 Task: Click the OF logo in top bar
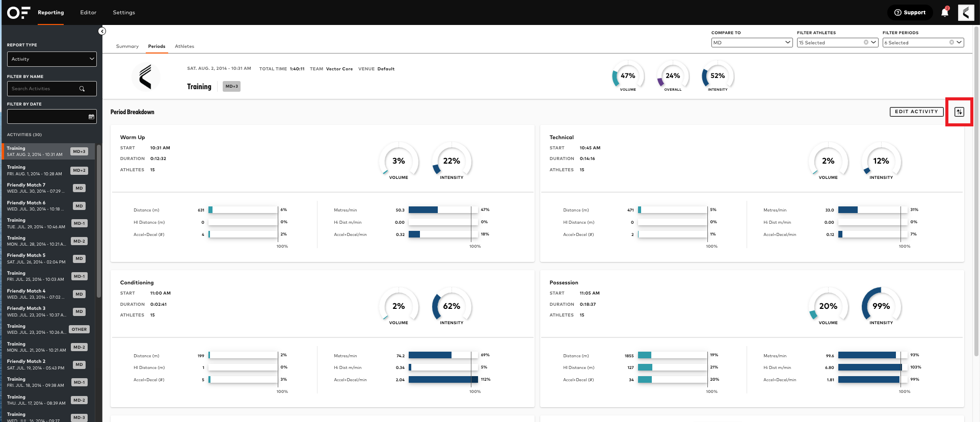click(x=18, y=13)
